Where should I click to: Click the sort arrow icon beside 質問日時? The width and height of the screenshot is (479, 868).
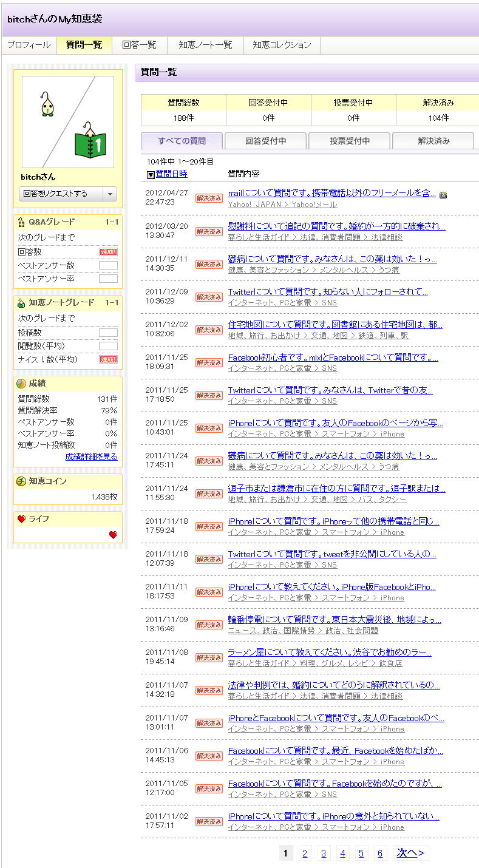[151, 175]
